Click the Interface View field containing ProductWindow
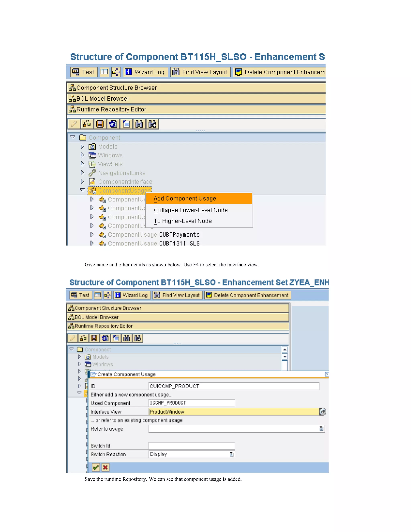Viewport: 411px width, 532px height. coord(234,412)
